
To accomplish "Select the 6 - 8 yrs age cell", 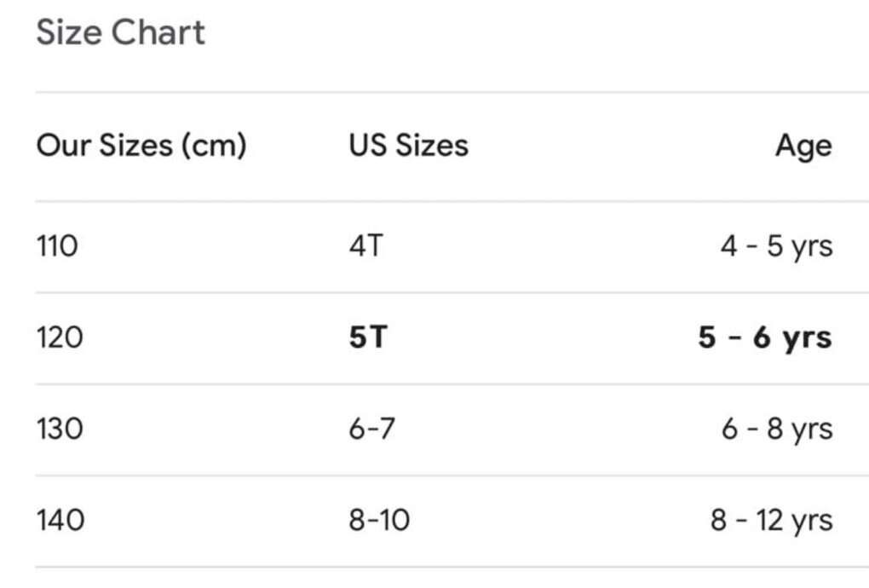I will (x=777, y=429).
